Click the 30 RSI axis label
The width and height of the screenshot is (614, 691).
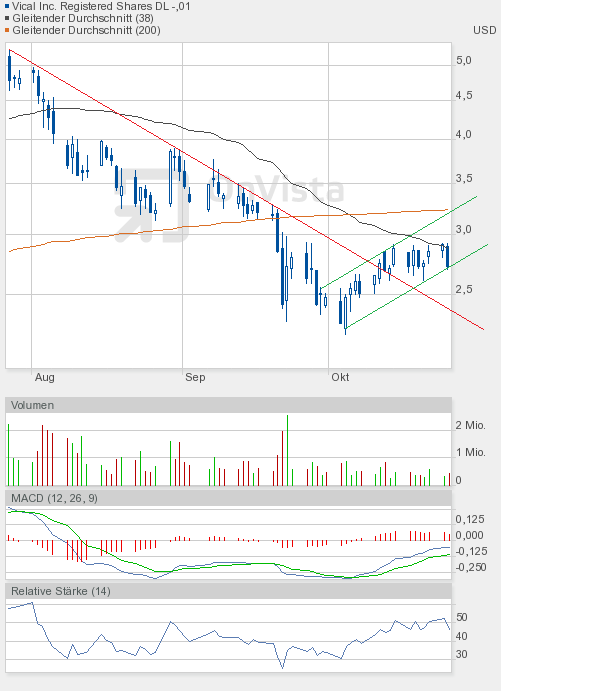point(461,654)
